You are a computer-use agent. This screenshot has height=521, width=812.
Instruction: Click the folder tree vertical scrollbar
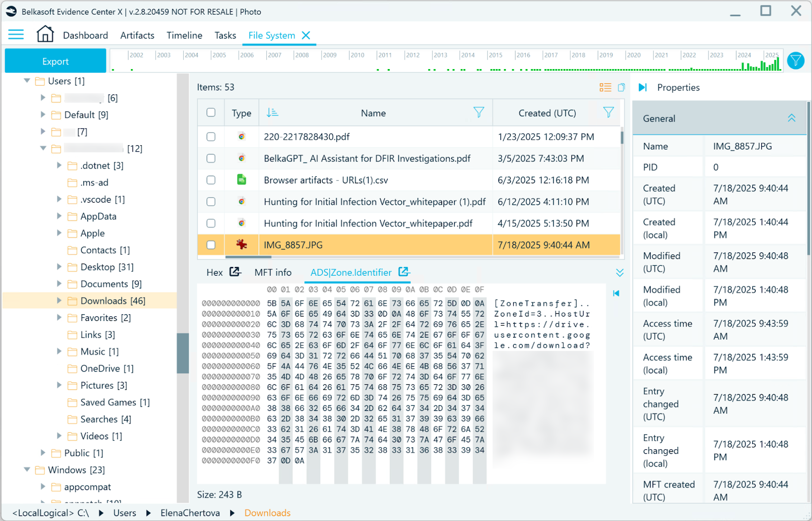(x=183, y=353)
